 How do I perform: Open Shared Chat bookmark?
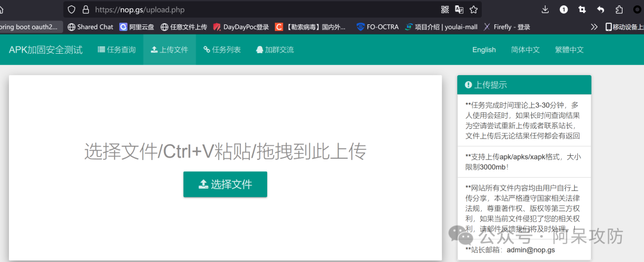(90, 27)
